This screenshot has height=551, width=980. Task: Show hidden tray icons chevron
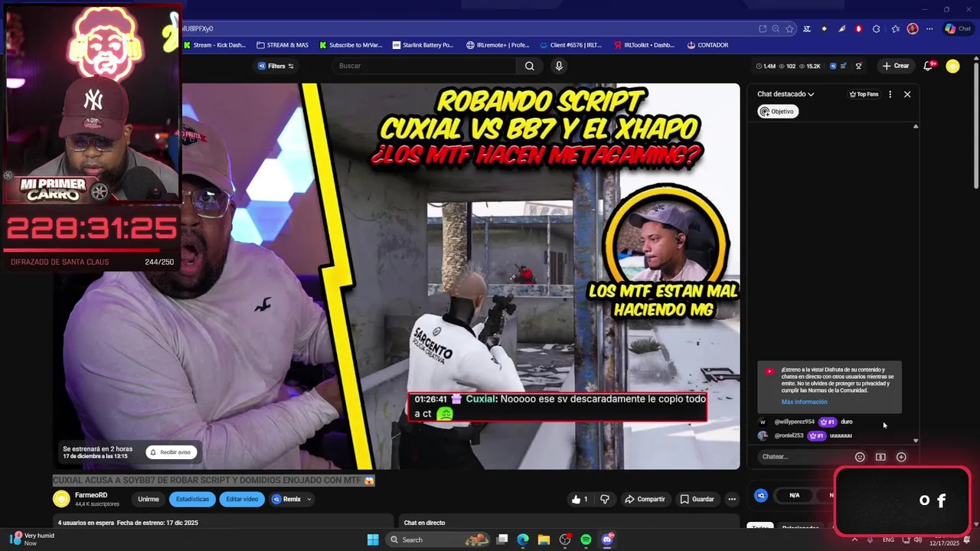(x=854, y=540)
